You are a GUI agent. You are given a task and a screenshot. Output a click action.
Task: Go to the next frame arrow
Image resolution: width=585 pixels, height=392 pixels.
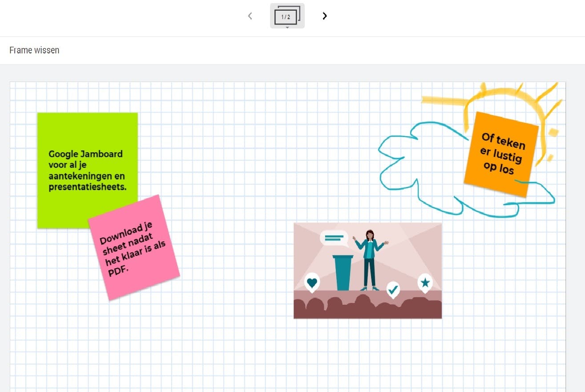tap(325, 16)
